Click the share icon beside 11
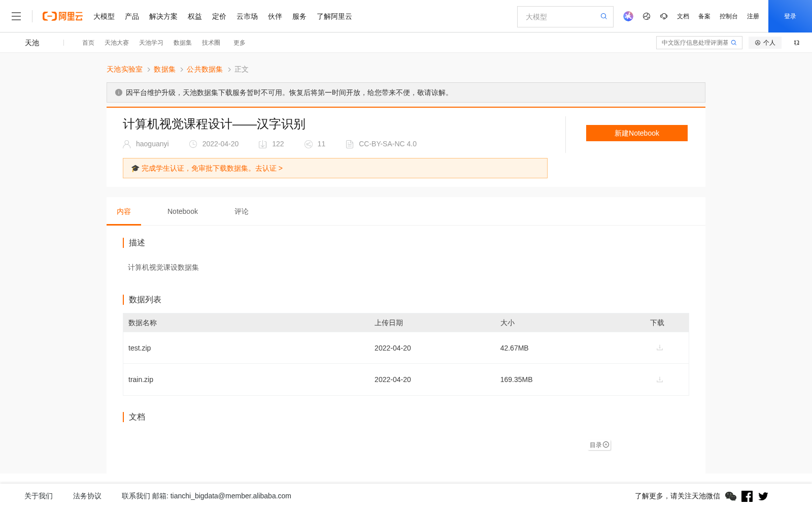812x508 pixels. 309,144
